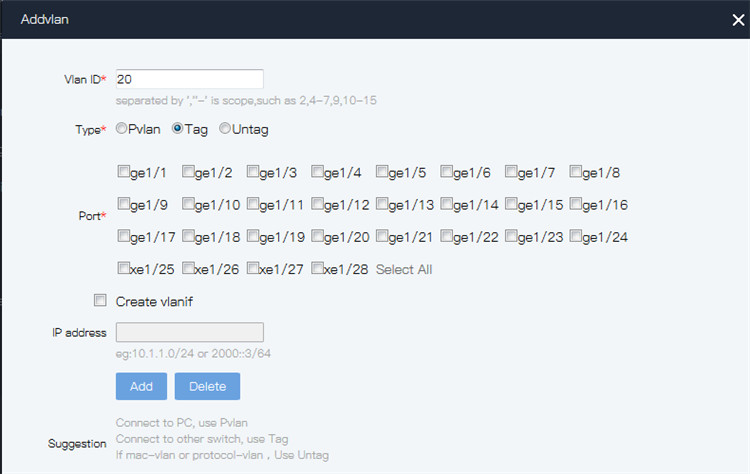Close the Addvlan dialog
The width and height of the screenshot is (750, 474).
[x=738, y=20]
